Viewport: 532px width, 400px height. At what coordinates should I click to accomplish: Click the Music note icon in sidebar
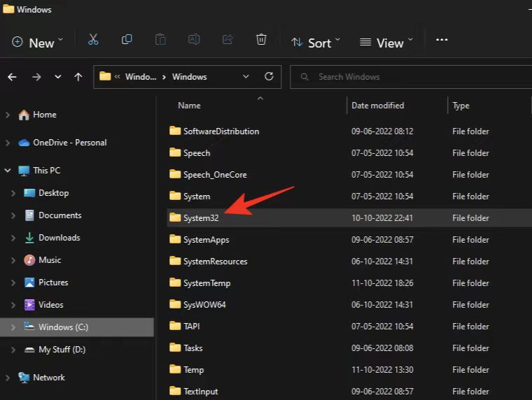pos(29,260)
